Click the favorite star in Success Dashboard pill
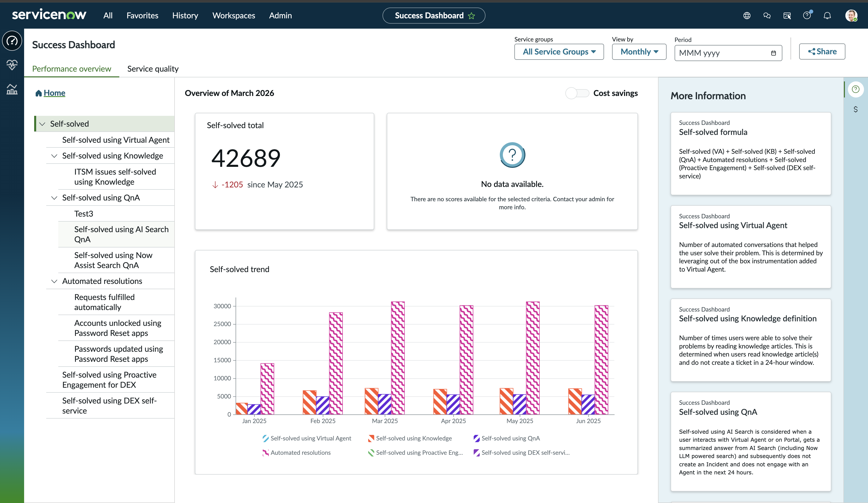 (471, 16)
